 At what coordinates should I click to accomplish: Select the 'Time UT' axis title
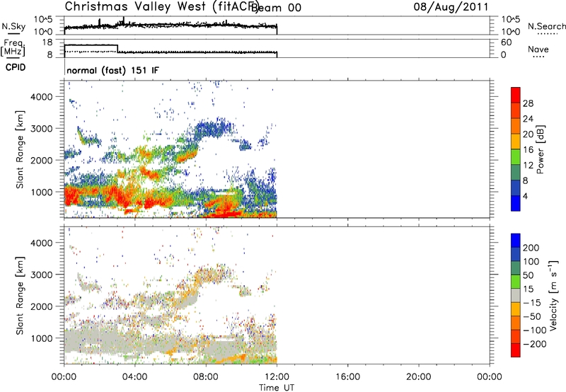pos(277,388)
